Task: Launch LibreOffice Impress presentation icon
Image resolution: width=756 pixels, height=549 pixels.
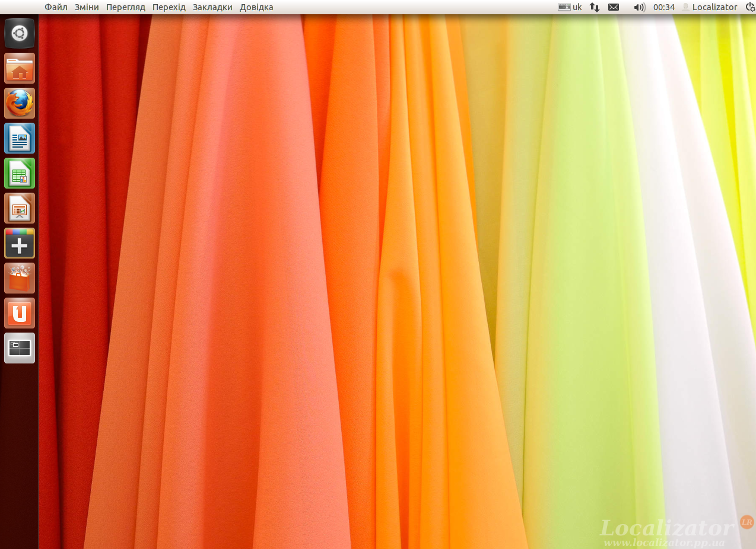Action: coord(20,208)
